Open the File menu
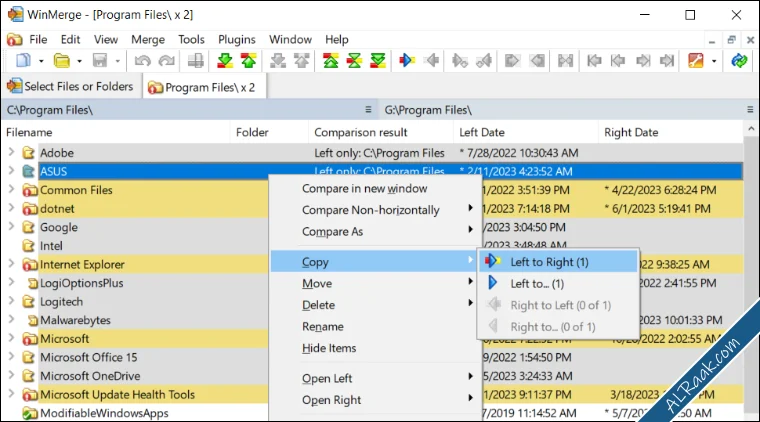This screenshot has height=422, width=760. click(38, 39)
